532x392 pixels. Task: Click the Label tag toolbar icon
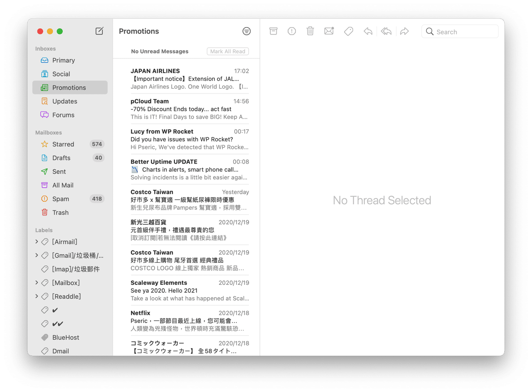349,32
